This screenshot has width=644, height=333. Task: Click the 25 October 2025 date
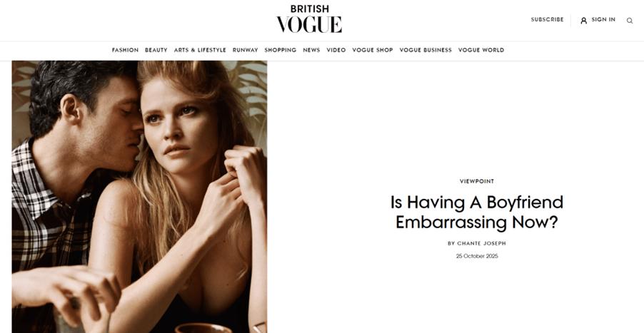[x=477, y=256]
